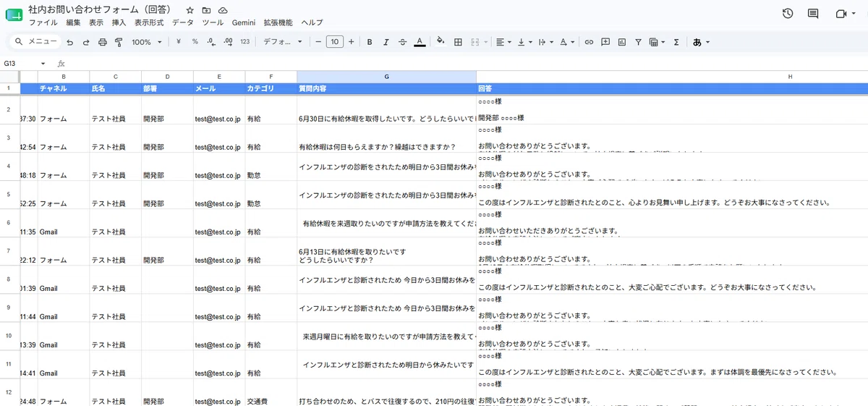Check the cloud save status icon
Image resolution: width=868 pixels, height=406 pixels.
223,11
